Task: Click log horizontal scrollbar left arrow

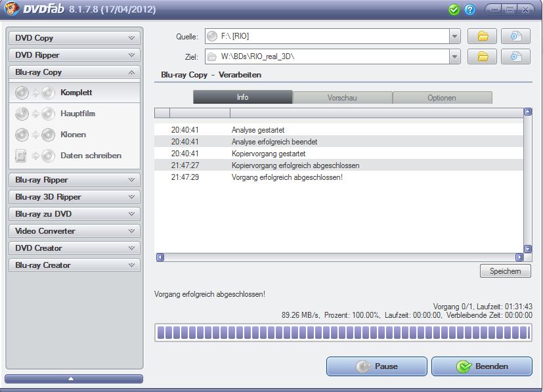Action: pos(160,257)
